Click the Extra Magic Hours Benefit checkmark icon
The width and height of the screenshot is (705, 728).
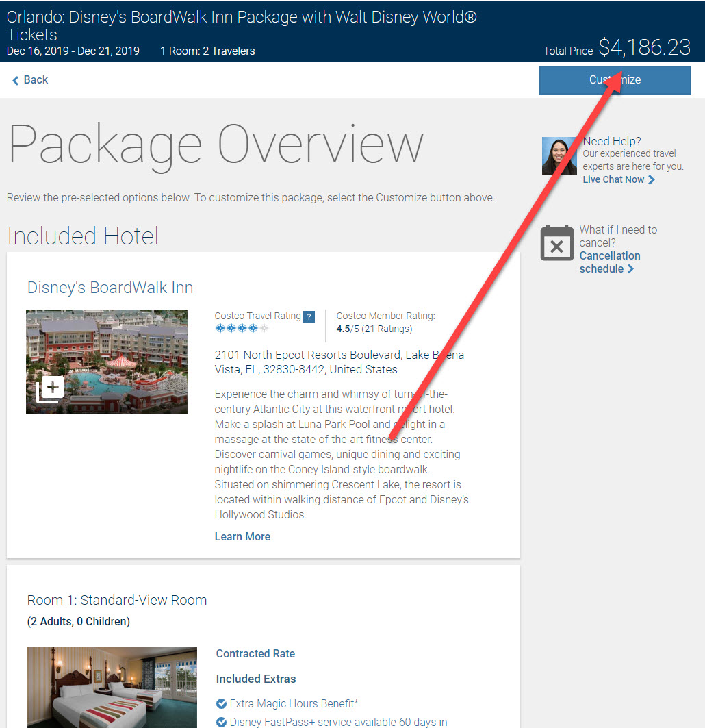[221, 703]
